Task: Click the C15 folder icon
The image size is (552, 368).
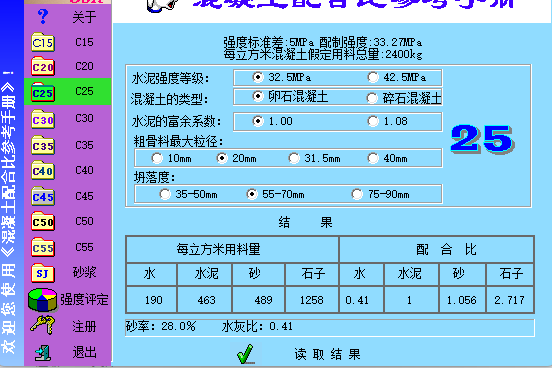Action: click(43, 42)
